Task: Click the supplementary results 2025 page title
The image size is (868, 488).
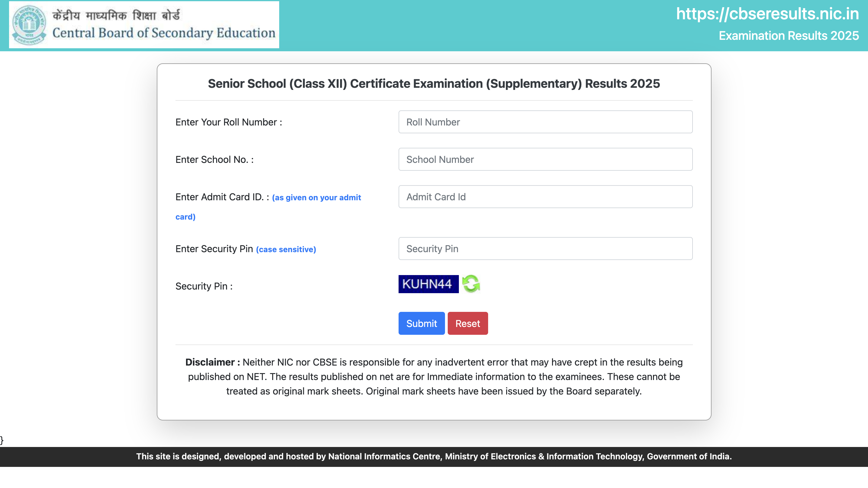Action: click(434, 84)
